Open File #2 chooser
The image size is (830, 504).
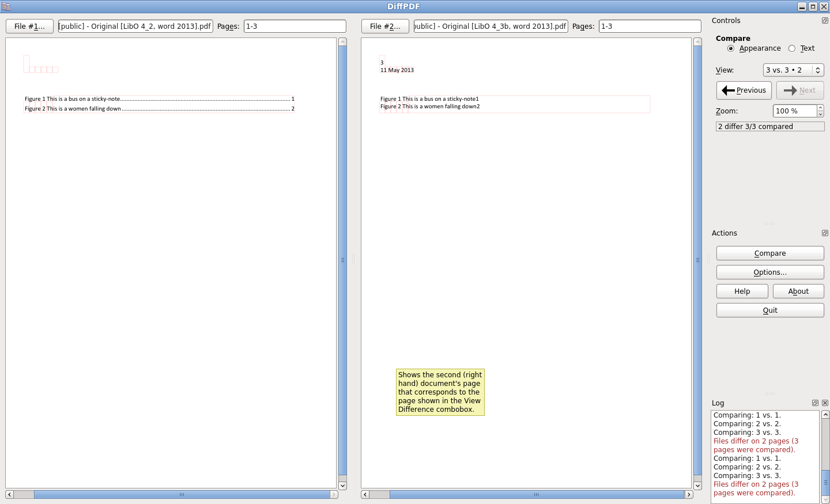click(385, 26)
